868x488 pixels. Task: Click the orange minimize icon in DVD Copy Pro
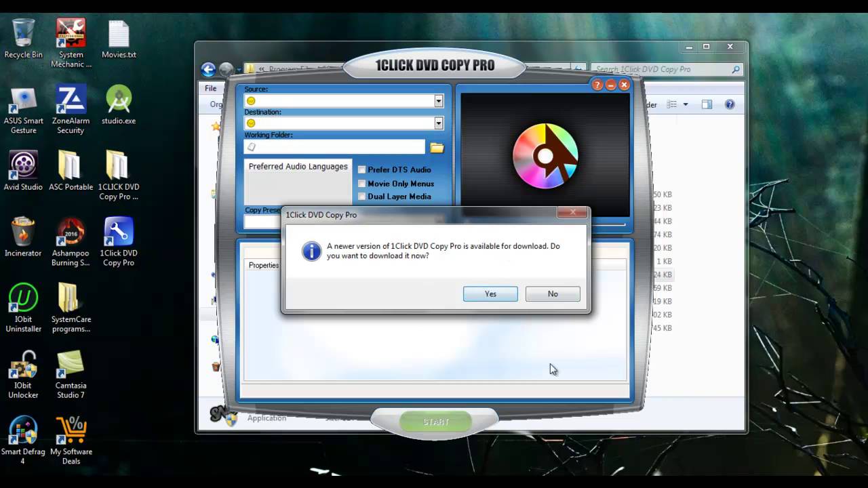(x=611, y=85)
